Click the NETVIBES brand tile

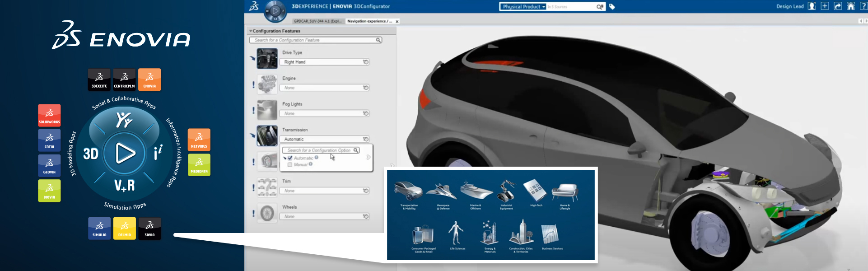point(199,140)
